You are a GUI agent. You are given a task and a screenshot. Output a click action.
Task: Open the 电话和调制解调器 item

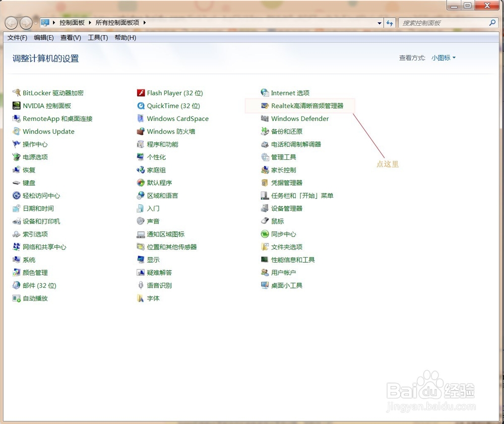(x=296, y=144)
